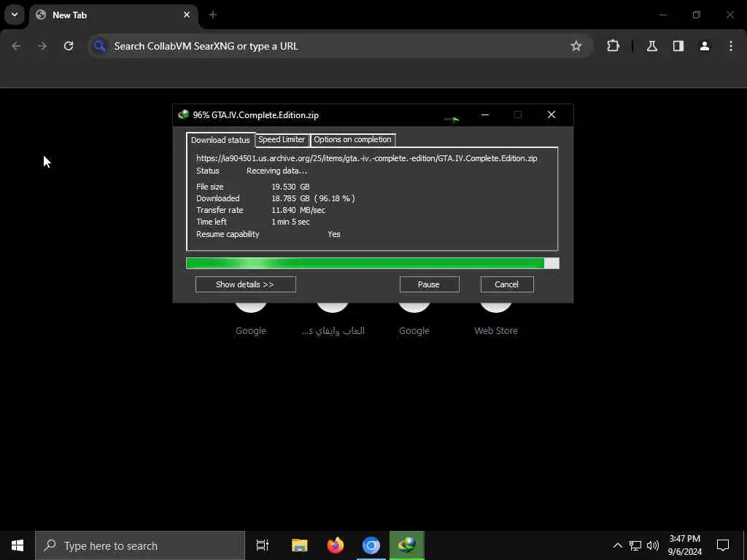
Task: Open volume control tray icon
Action: [x=653, y=545]
